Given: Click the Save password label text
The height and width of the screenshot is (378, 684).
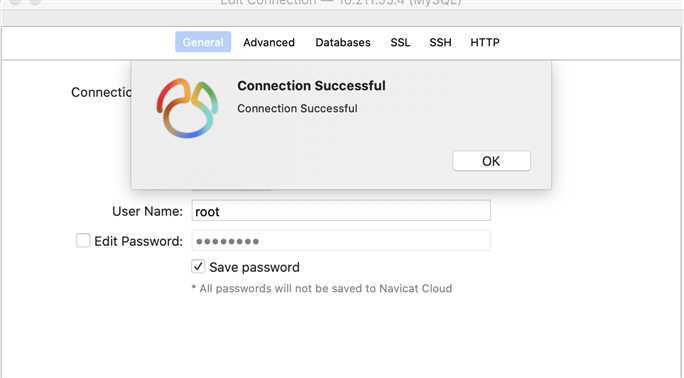Looking at the screenshot, I should tap(254, 267).
